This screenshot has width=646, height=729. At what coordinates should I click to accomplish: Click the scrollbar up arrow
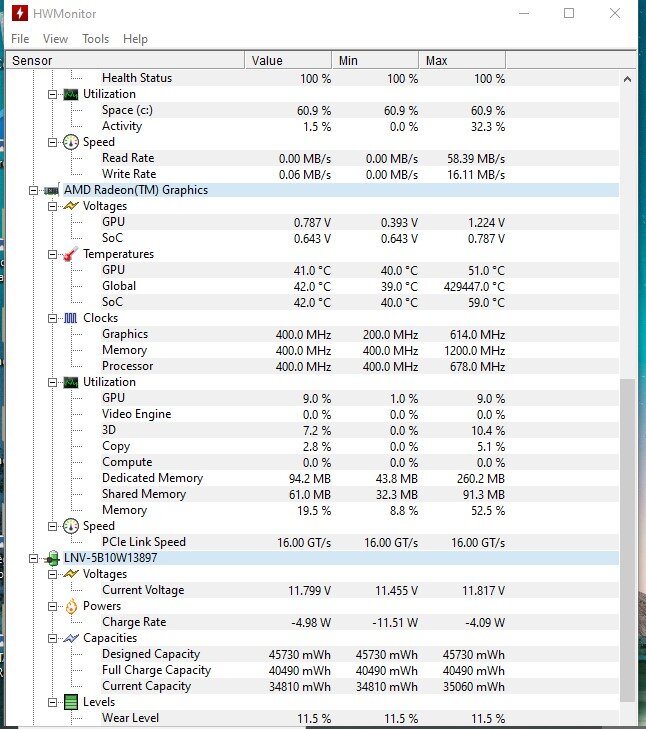click(627, 79)
